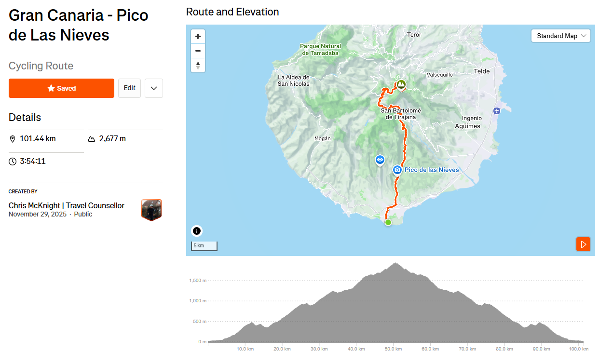Click the Edit route button

point(129,88)
